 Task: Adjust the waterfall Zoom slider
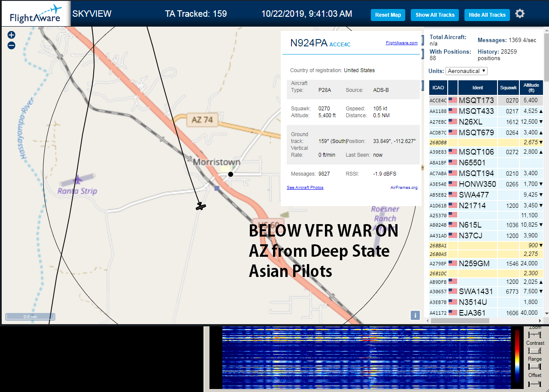(x=534, y=335)
